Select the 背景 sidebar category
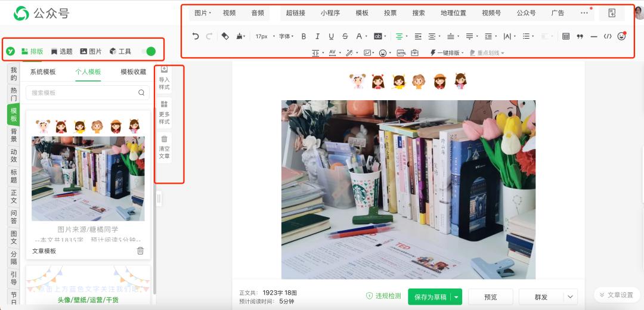The image size is (644, 310). point(14,135)
